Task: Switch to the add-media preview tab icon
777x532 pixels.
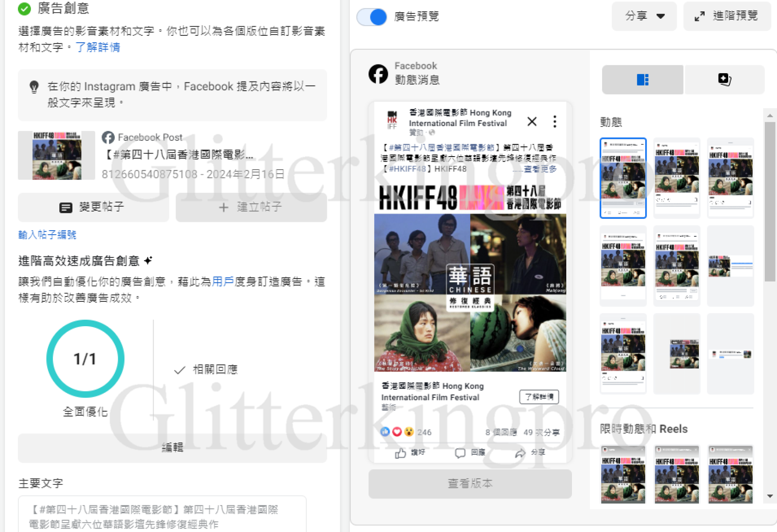Action: tap(724, 80)
